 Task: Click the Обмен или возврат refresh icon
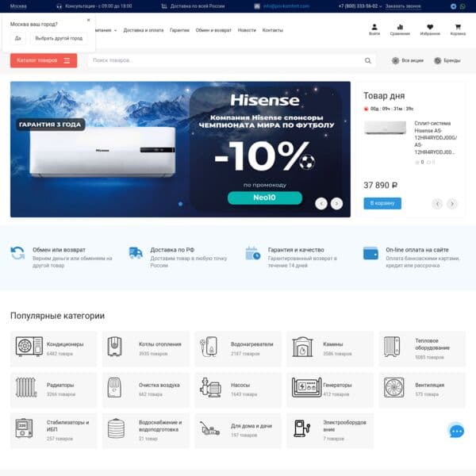tap(17, 253)
